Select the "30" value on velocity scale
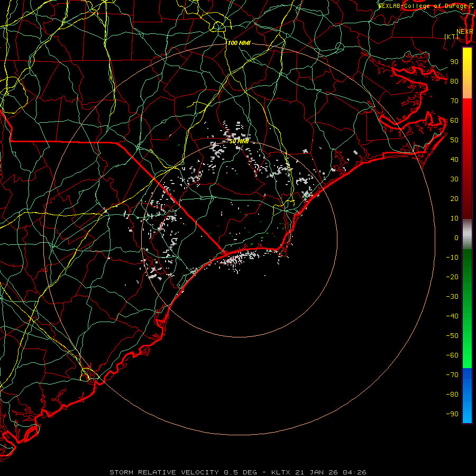 click(x=454, y=179)
